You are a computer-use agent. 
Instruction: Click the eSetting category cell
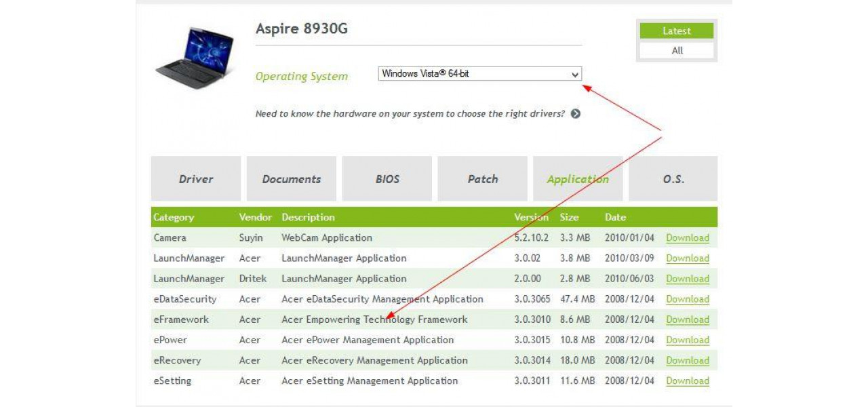173,381
